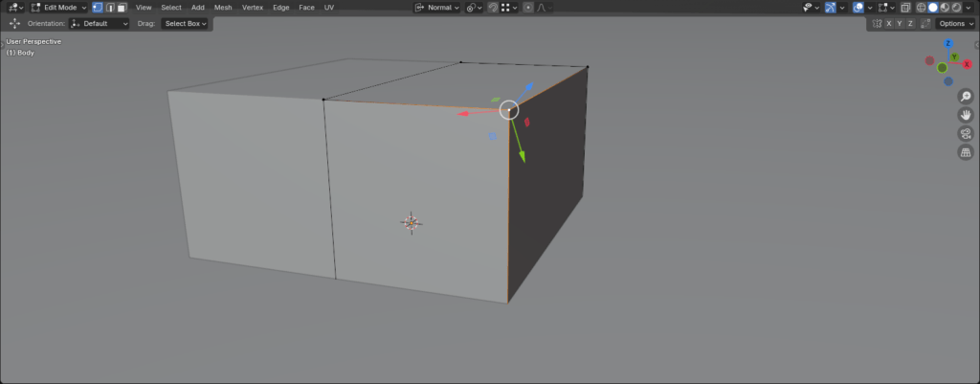The image size is (980, 384).
Task: Open the Mesh menu
Action: [223, 8]
